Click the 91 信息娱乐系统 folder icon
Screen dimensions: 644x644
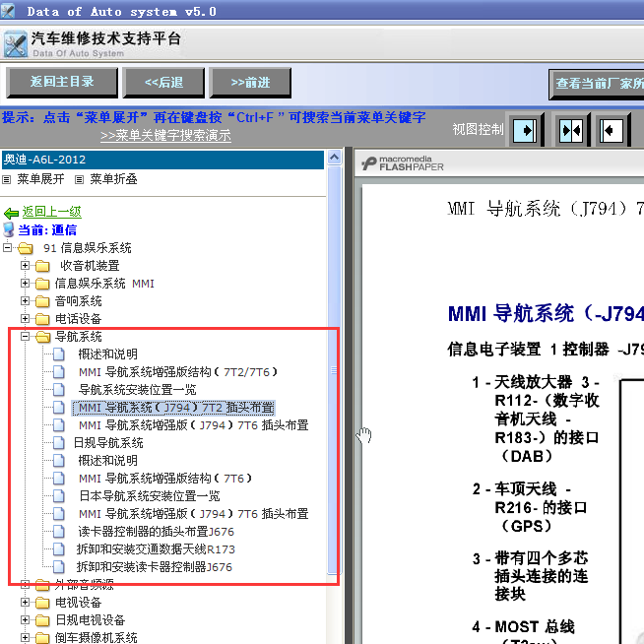click(25, 248)
